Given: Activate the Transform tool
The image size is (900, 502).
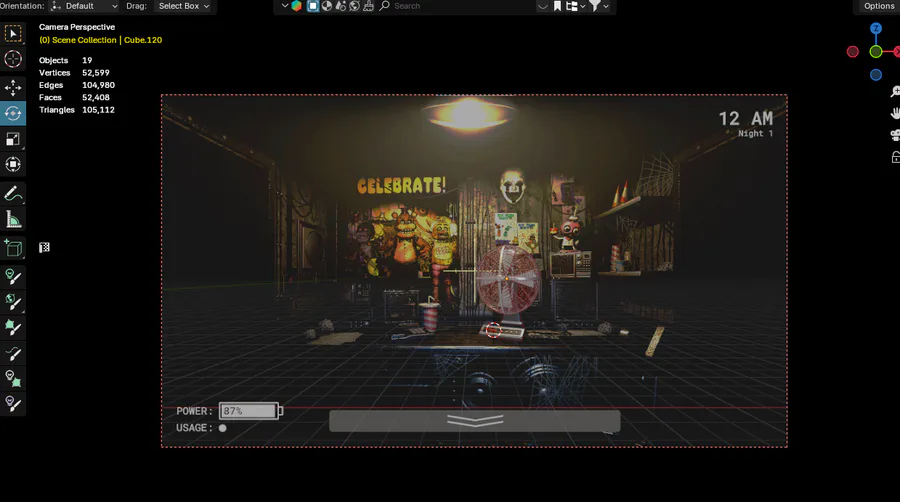Looking at the screenshot, I should tap(13, 165).
